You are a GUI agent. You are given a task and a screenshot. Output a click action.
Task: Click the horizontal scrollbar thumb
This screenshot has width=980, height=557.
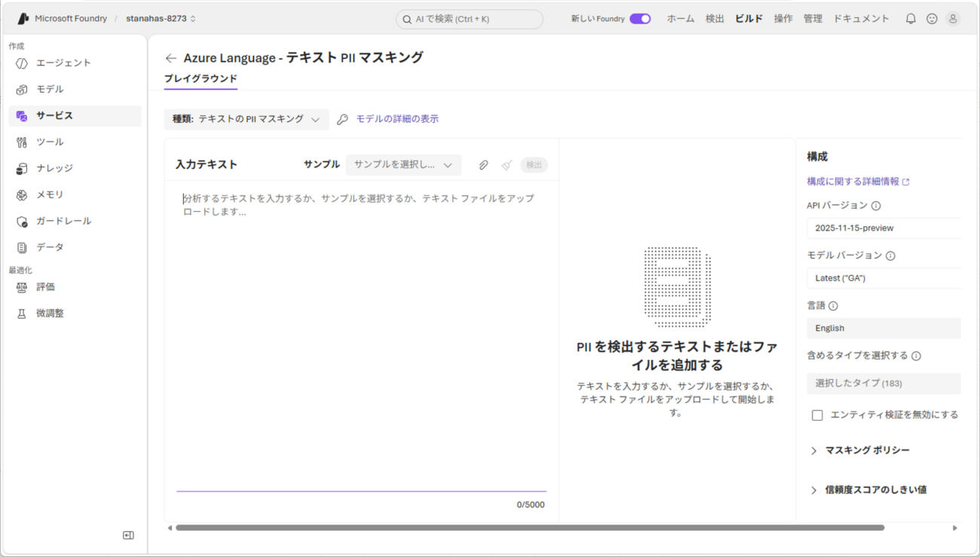[530, 528]
